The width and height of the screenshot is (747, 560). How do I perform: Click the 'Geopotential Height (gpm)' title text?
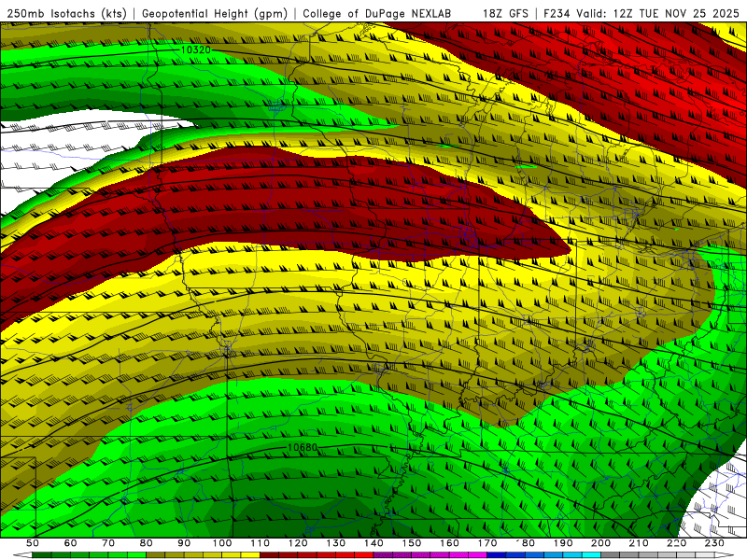point(215,14)
